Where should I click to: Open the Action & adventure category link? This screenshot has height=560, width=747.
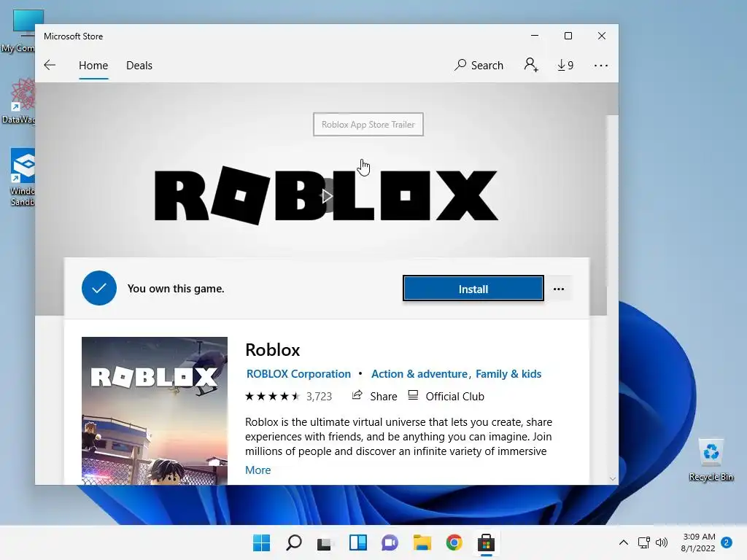[x=419, y=374]
